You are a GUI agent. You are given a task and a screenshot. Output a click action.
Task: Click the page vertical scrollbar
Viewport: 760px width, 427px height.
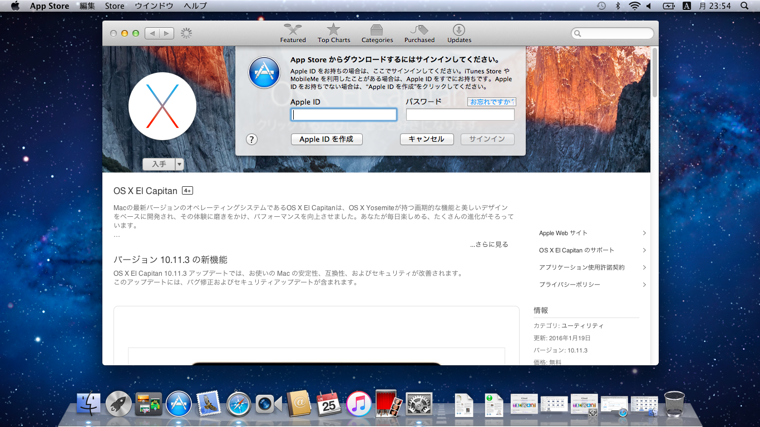click(x=654, y=72)
